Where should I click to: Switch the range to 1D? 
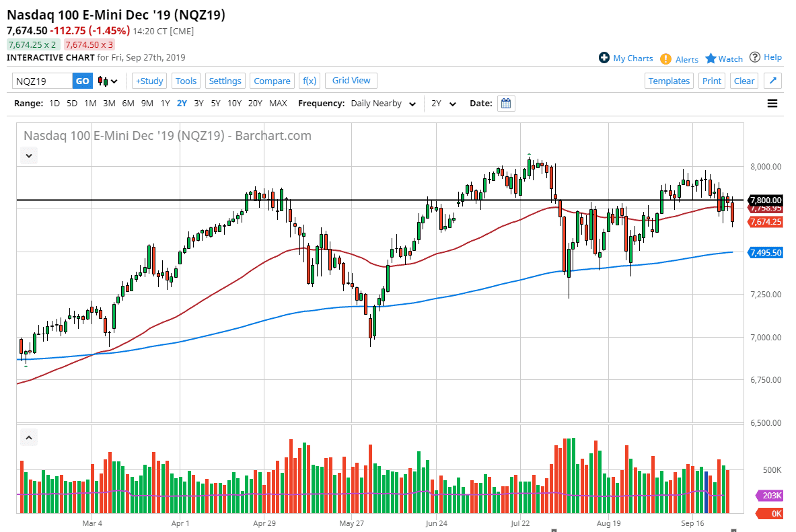[55, 103]
